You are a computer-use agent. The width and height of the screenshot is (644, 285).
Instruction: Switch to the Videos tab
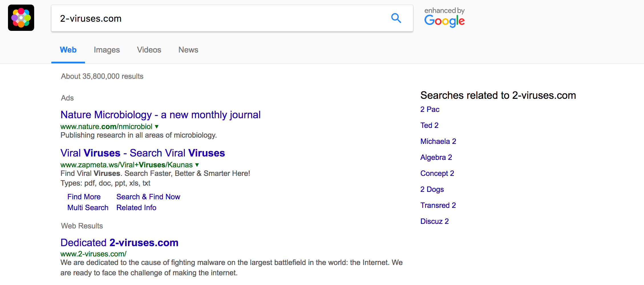point(149,50)
